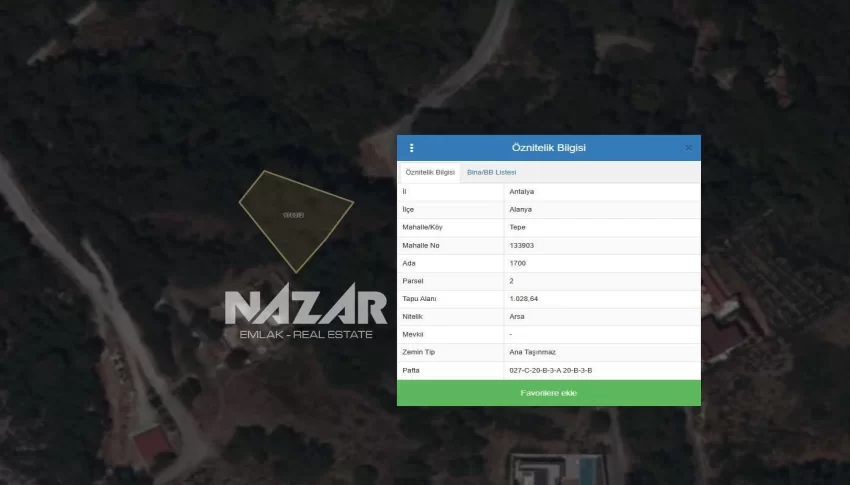Select the Pafta code value
Image resolution: width=850 pixels, height=485 pixels.
(550, 370)
